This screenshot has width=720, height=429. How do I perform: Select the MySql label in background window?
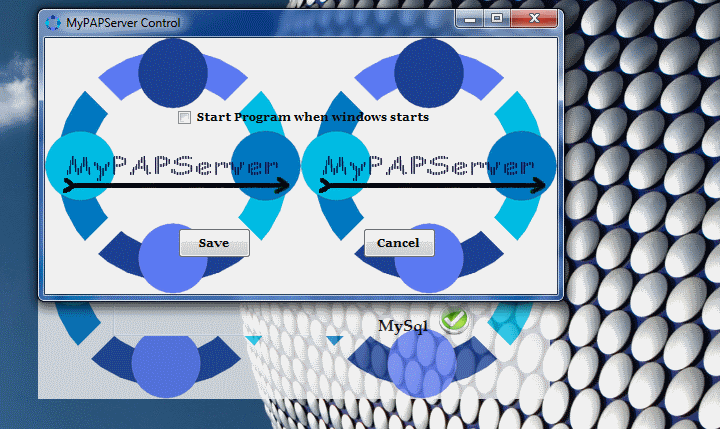pos(403,326)
